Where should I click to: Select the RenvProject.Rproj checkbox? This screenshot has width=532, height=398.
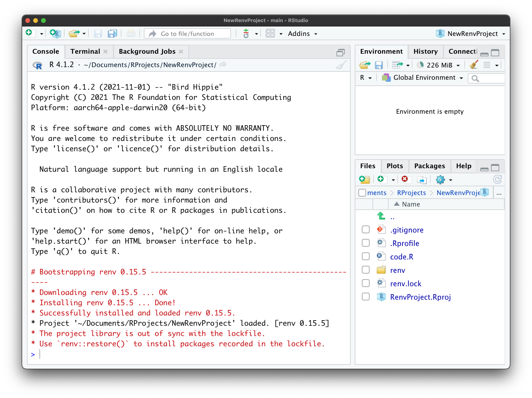click(x=366, y=297)
